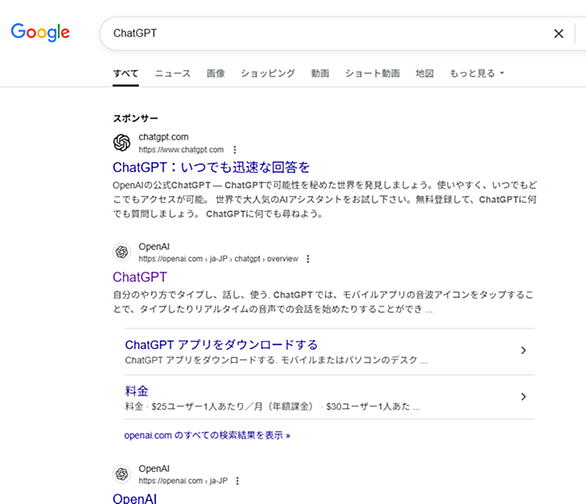Image resolution: width=586 pixels, height=504 pixels.
Task: Click the chatgpt.com sponsor favicon
Action: 121,143
